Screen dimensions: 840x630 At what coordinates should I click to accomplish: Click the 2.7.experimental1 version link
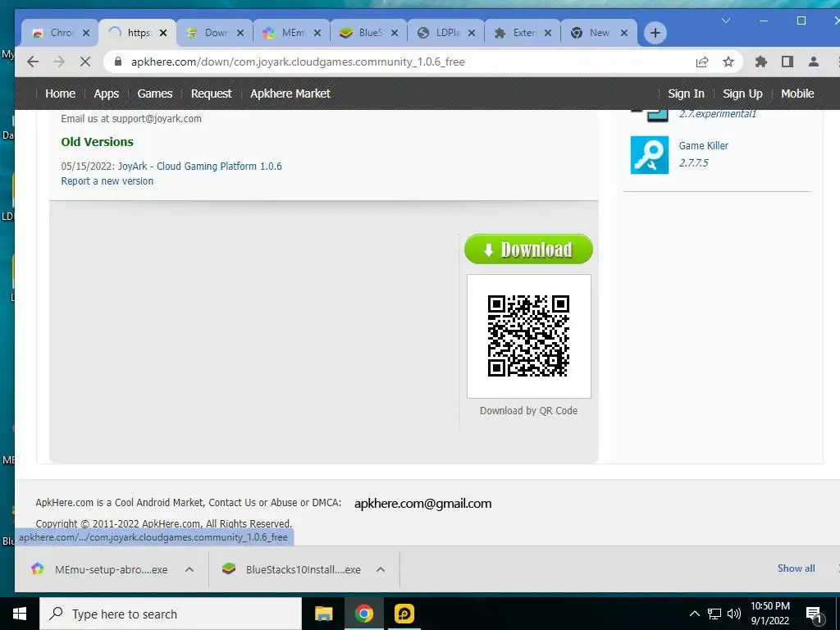pos(717,113)
